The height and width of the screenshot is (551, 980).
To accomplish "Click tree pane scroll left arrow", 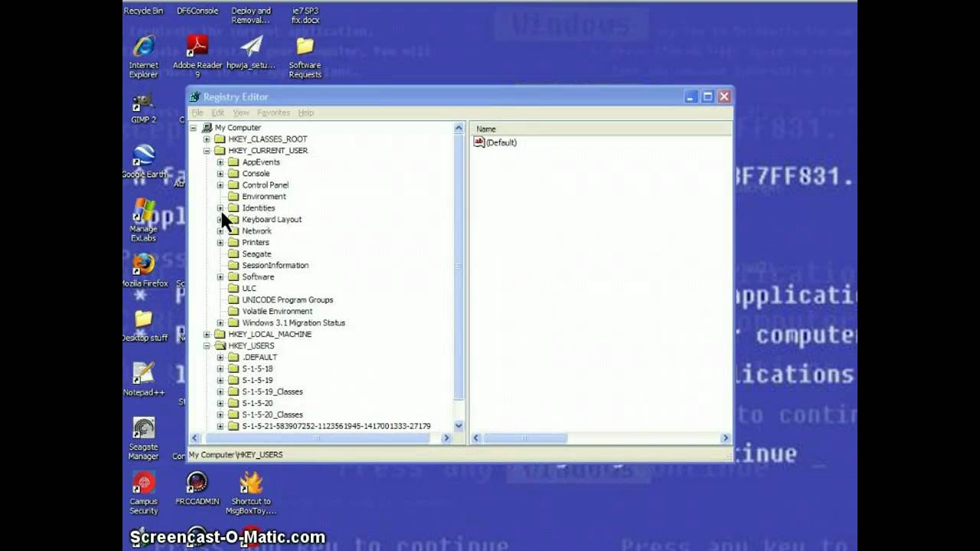I will point(194,438).
